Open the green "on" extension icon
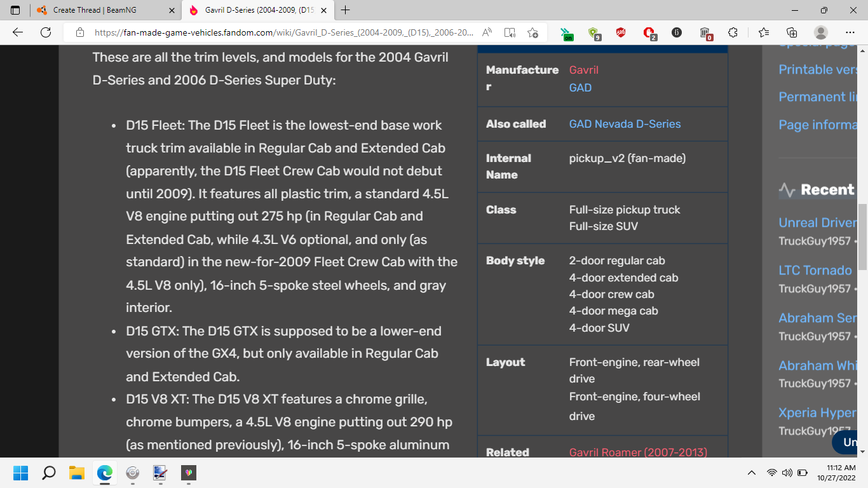The image size is (868, 488). pos(566,33)
